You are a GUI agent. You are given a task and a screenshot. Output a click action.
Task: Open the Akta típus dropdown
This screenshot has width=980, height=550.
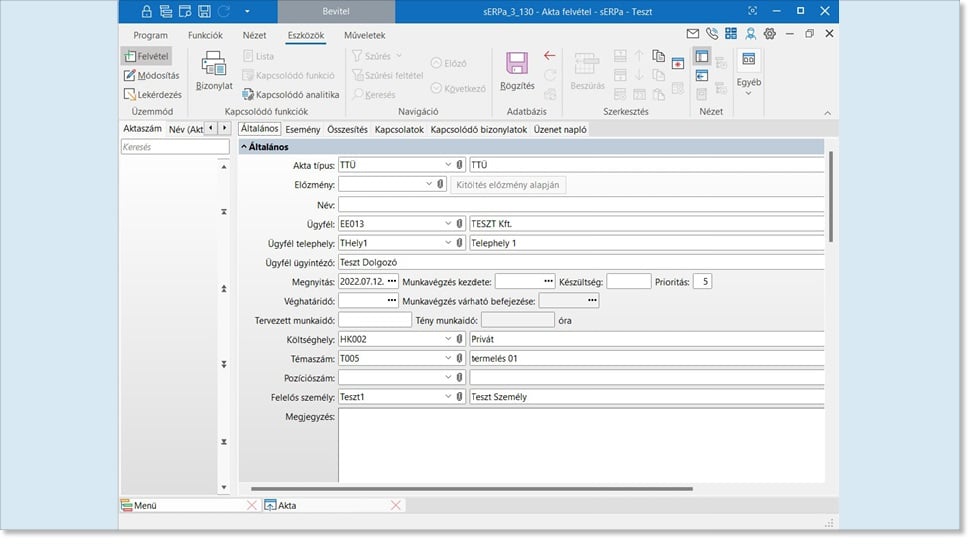(x=448, y=165)
